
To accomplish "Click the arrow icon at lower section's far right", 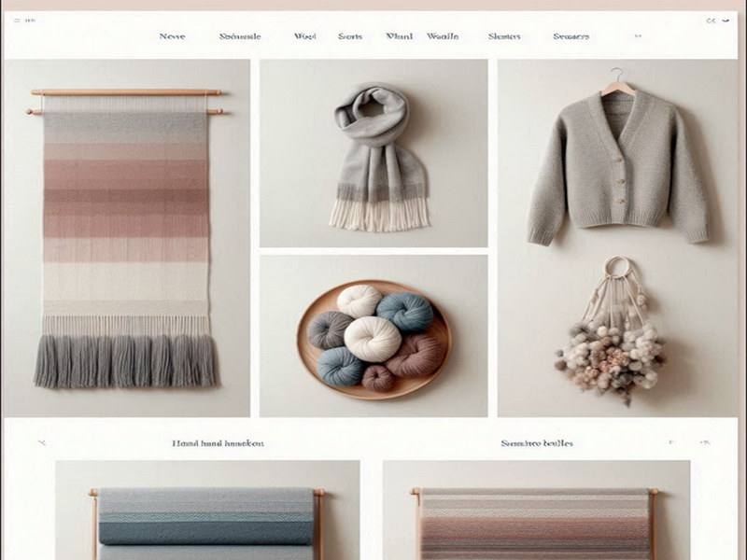I will pyautogui.click(x=706, y=442).
